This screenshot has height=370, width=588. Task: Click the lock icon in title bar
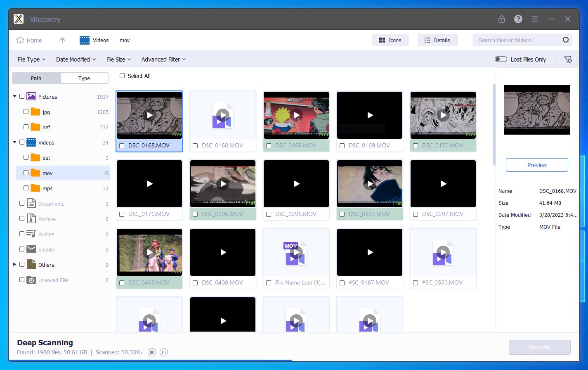(502, 19)
